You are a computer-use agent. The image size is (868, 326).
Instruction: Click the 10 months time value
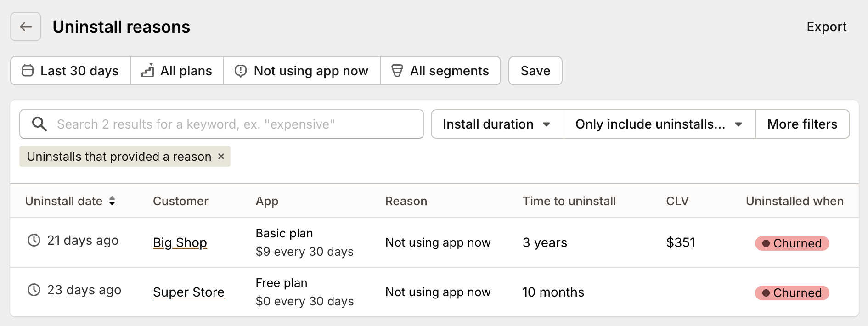tap(553, 292)
